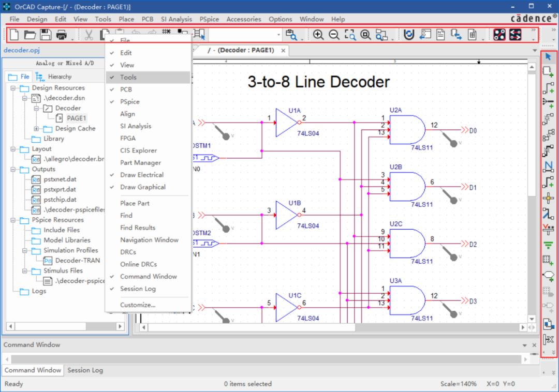The image size is (559, 392).
Task: Zoom out using the magnifier minus icon
Action: point(334,35)
